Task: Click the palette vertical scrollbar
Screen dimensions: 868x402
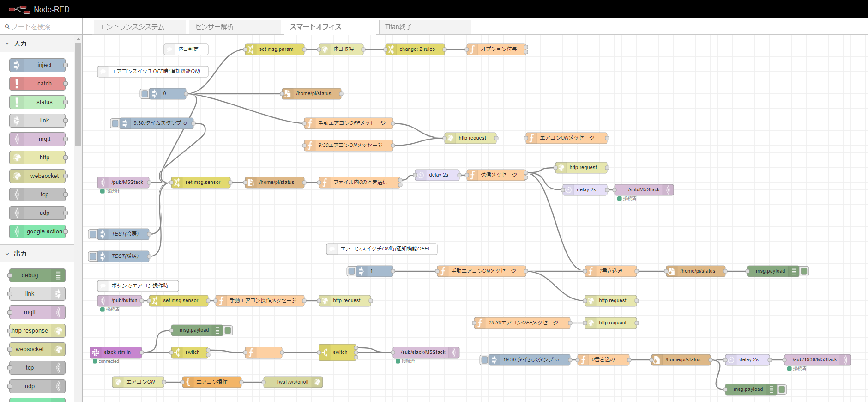Action: pos(78,92)
